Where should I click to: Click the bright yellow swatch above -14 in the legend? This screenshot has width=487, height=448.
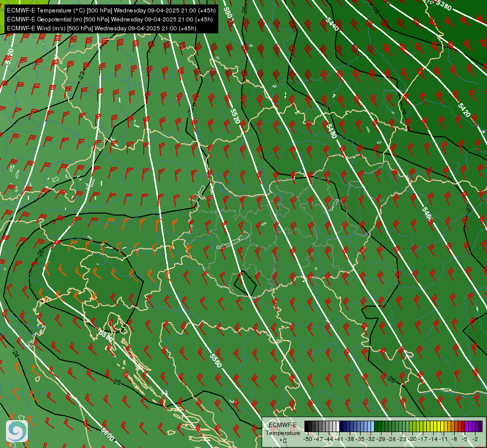435,426
